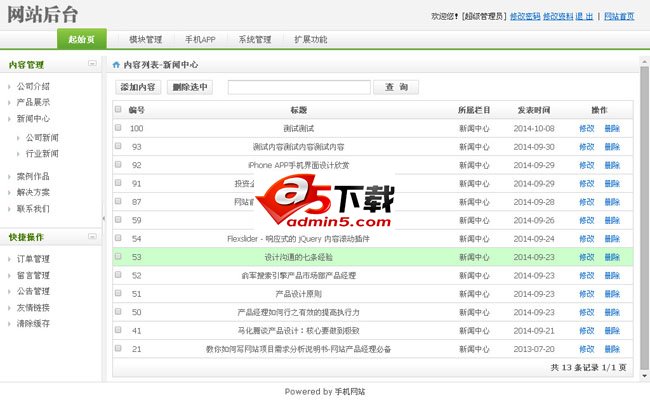Toggle the select-all checkbox in table header

pyautogui.click(x=118, y=109)
